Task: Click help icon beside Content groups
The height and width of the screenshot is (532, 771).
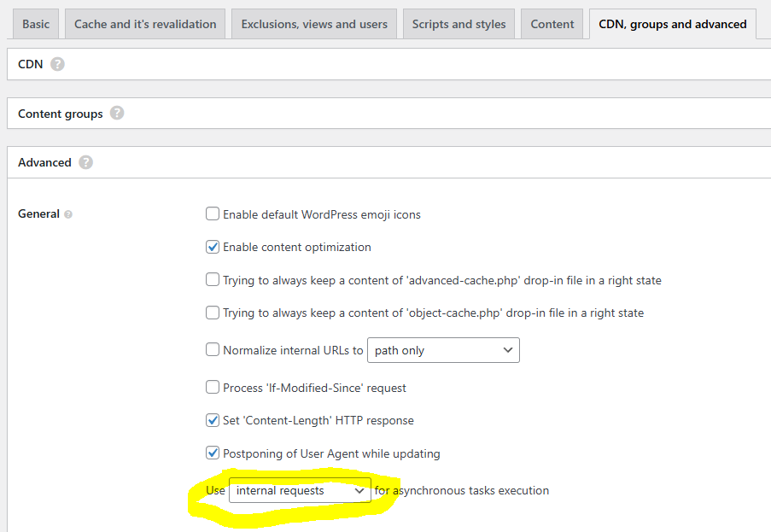Action: click(x=117, y=113)
